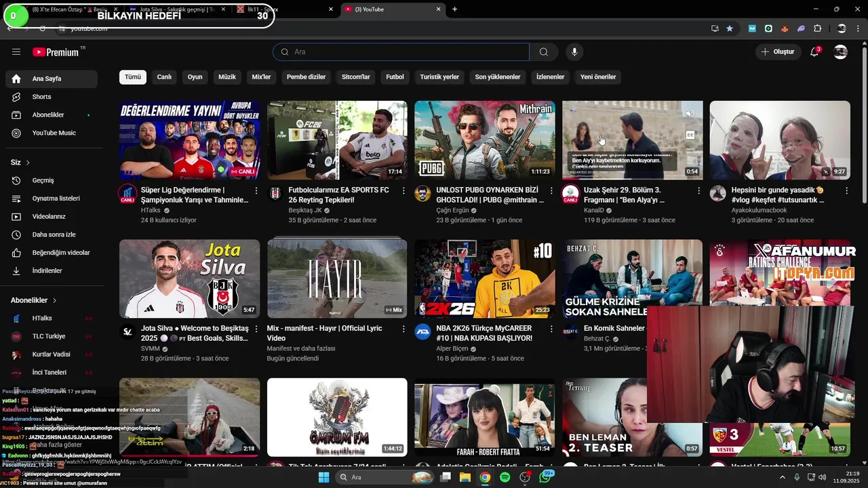The width and height of the screenshot is (868, 488).
Task: Open options menu for Jota Silva video
Action: tap(256, 329)
